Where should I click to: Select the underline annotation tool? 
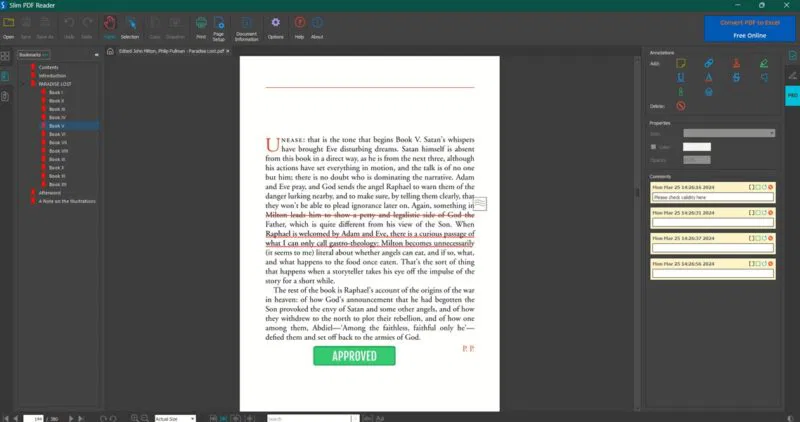pyautogui.click(x=681, y=78)
